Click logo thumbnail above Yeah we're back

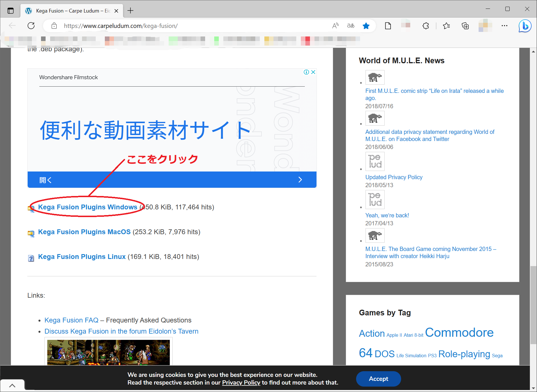(x=375, y=199)
